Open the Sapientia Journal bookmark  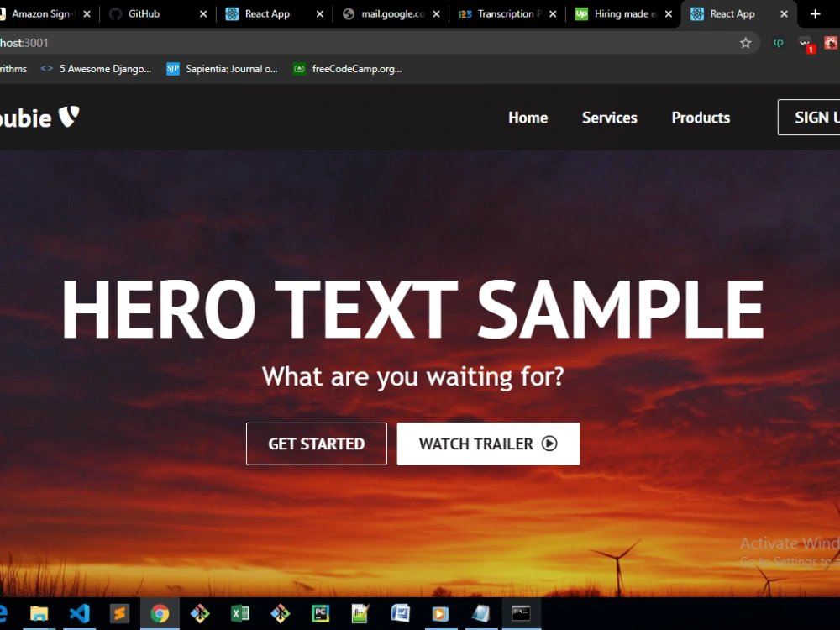click(x=223, y=69)
